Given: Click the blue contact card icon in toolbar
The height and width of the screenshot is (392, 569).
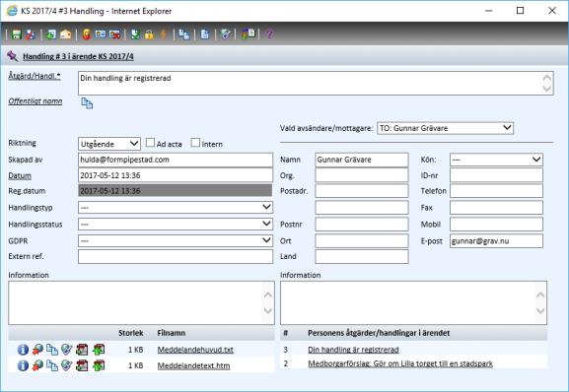Looking at the screenshot, I should point(101,34).
